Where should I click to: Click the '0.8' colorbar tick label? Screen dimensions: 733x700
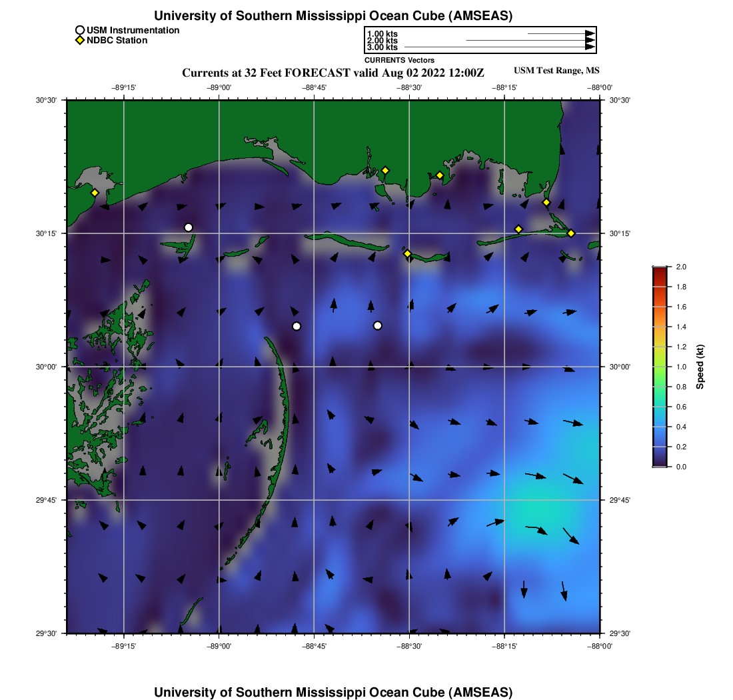coord(681,387)
